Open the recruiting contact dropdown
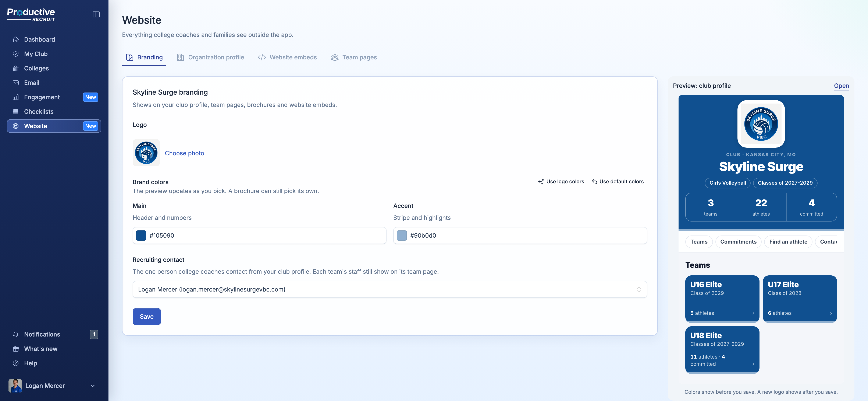This screenshot has width=868, height=401. [x=389, y=290]
